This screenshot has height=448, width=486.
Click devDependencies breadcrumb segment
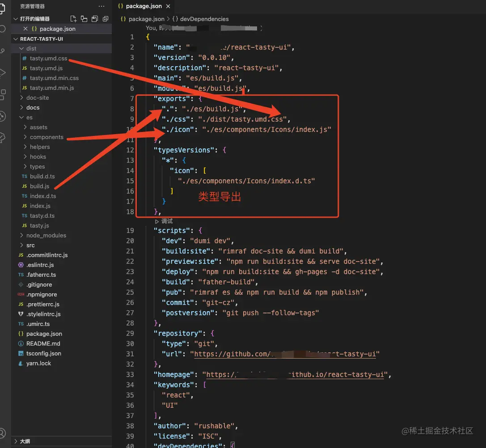tap(204, 19)
